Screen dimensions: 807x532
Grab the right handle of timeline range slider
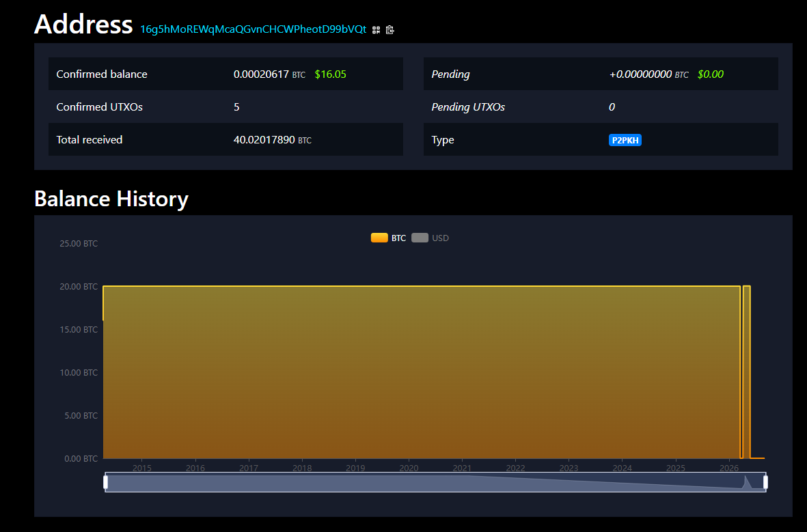[766, 482]
